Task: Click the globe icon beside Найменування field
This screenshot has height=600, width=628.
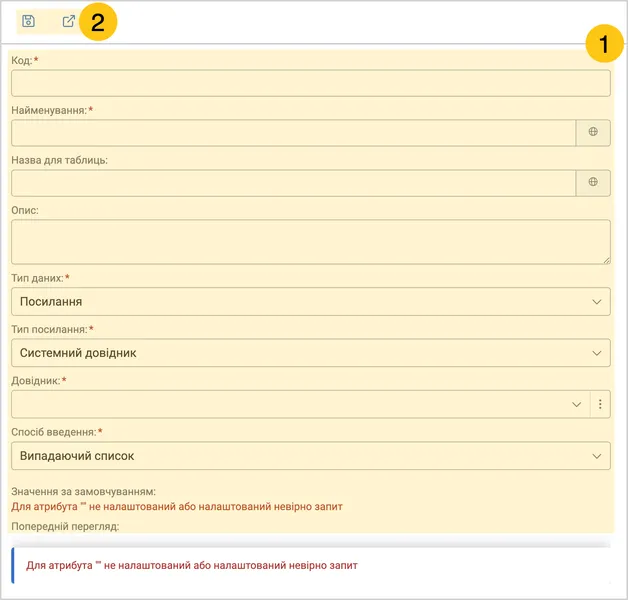Action: pyautogui.click(x=593, y=133)
